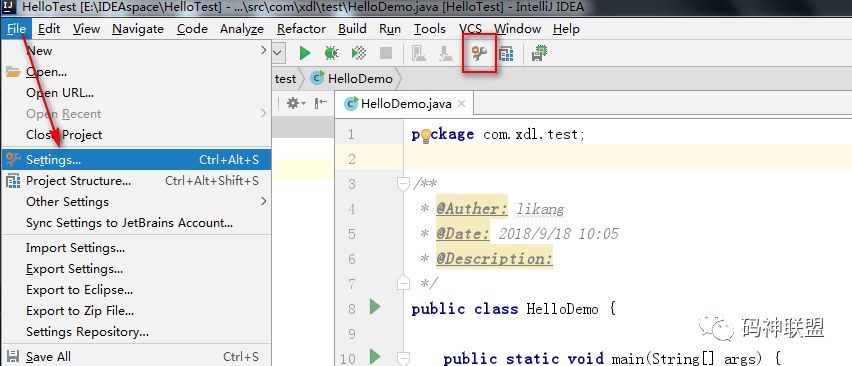
Task: Click the Debug bug icon
Action: point(331,53)
